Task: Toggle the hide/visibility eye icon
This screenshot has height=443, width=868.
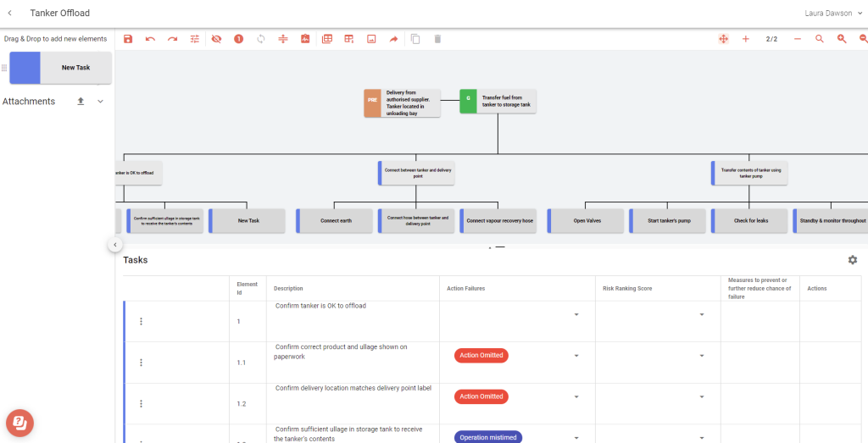Action: (x=216, y=39)
